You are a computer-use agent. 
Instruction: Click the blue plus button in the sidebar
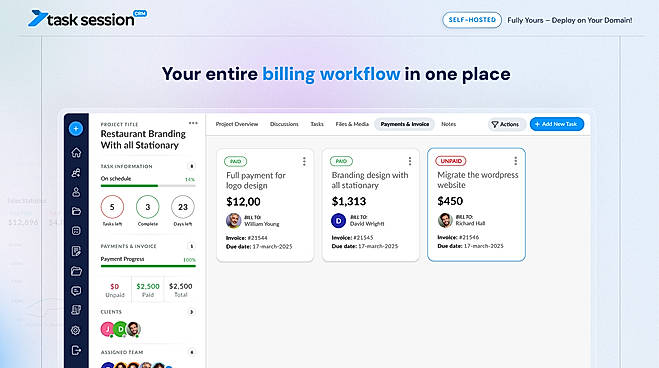click(x=76, y=129)
